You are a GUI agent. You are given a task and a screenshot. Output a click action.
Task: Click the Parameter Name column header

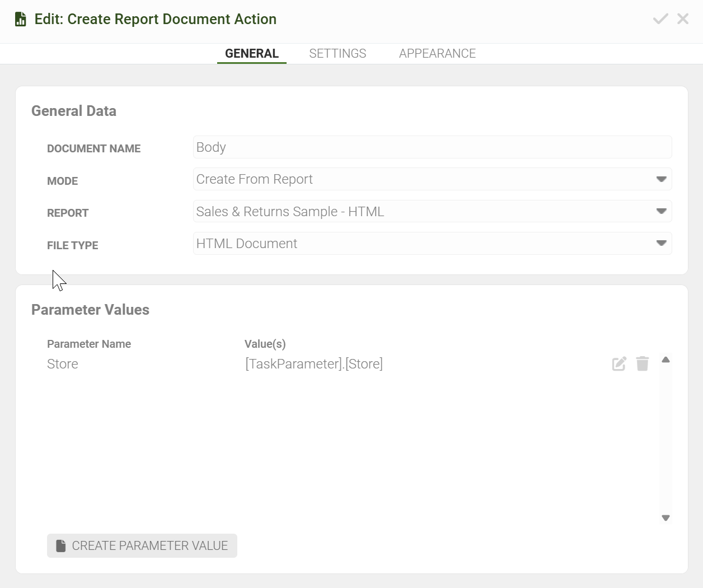coord(89,344)
